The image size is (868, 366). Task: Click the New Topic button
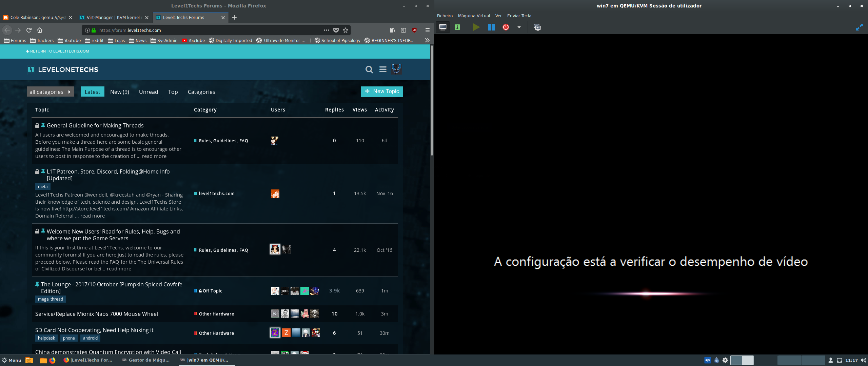pyautogui.click(x=382, y=91)
